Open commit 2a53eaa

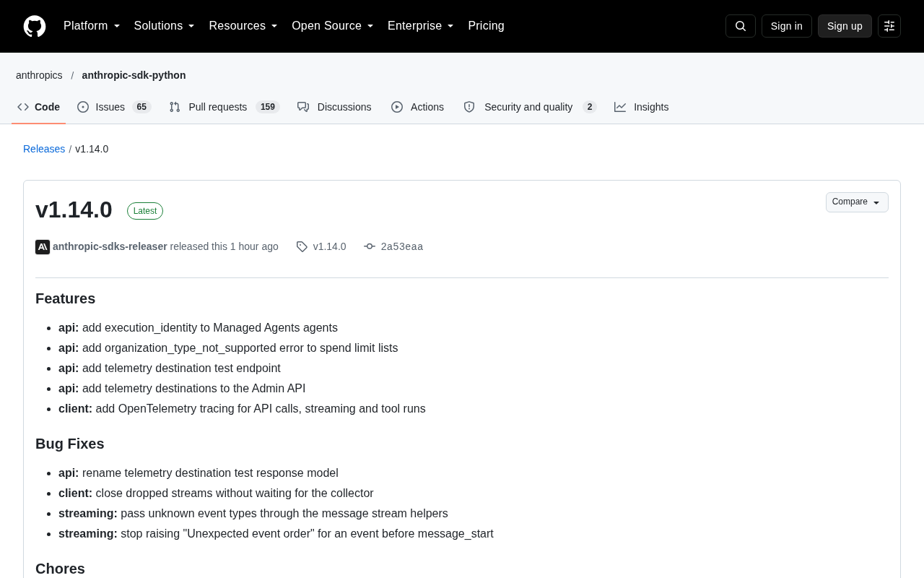coord(402,247)
